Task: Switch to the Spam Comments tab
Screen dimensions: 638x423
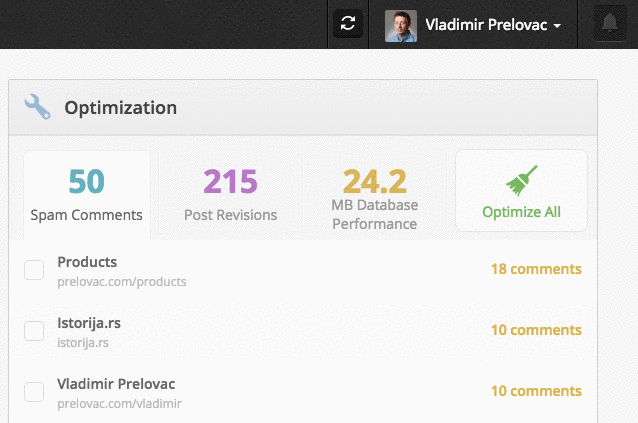Action: coord(87,195)
